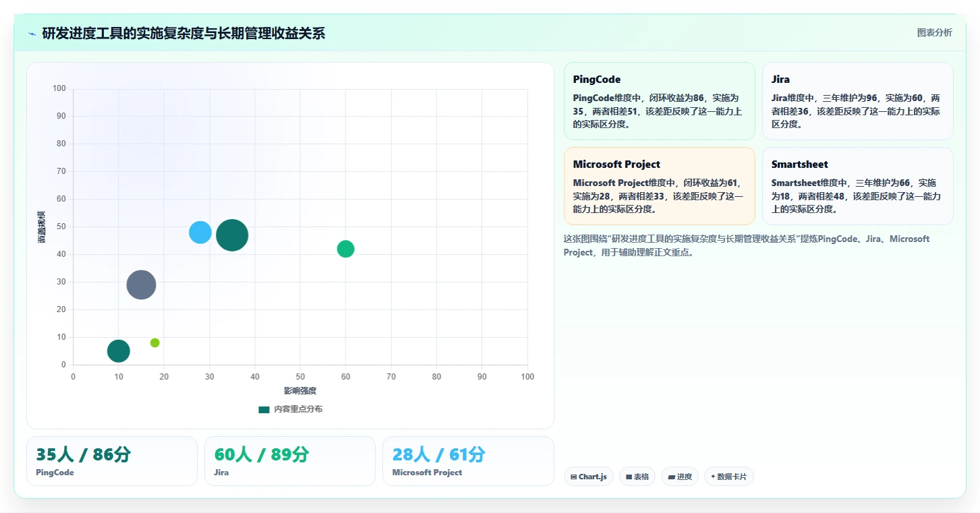Open the Microsoft Project insight card
Viewport: 980px width, 513px height.
click(659, 186)
